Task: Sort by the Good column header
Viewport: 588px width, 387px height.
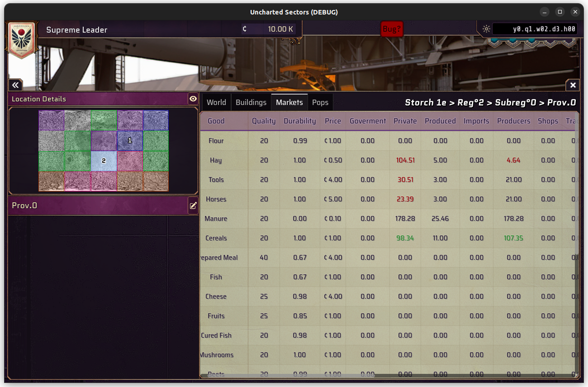Action: 216,121
